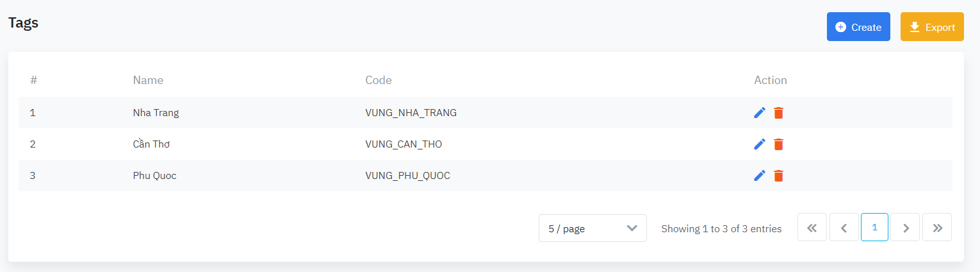Viewport: 980px width, 272px height.
Task: Open the 5 / page dropdown
Action: coord(592,228)
